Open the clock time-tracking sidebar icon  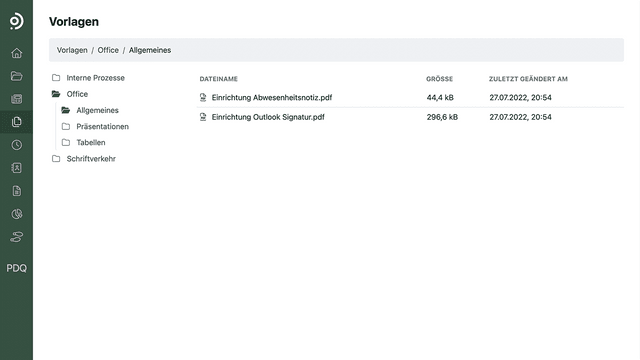click(16, 145)
